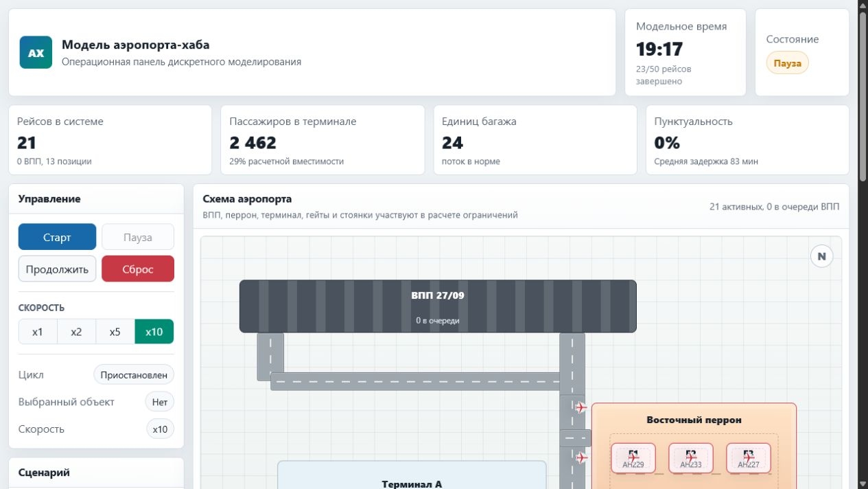Set simulation speed to x5
The image size is (868, 489).
point(115,332)
